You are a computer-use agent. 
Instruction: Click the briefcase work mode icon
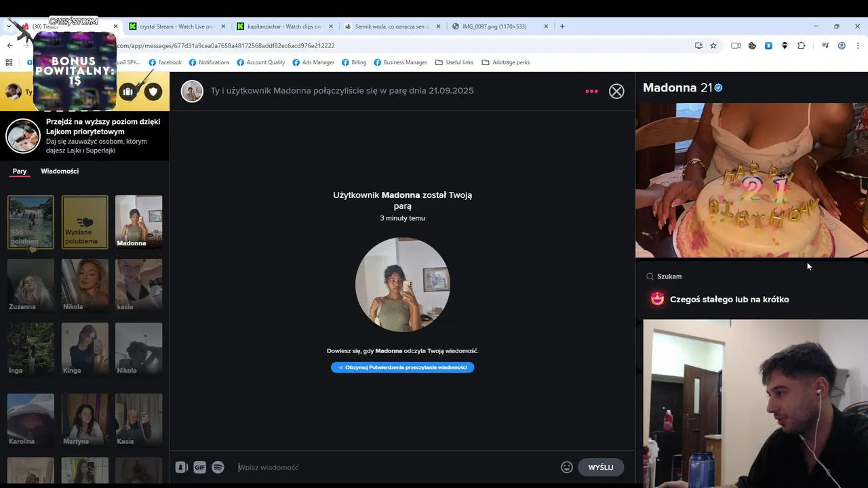point(127,91)
